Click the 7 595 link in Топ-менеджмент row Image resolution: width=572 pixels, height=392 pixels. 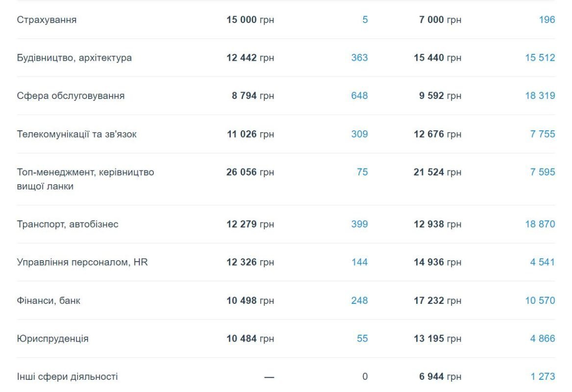click(542, 172)
